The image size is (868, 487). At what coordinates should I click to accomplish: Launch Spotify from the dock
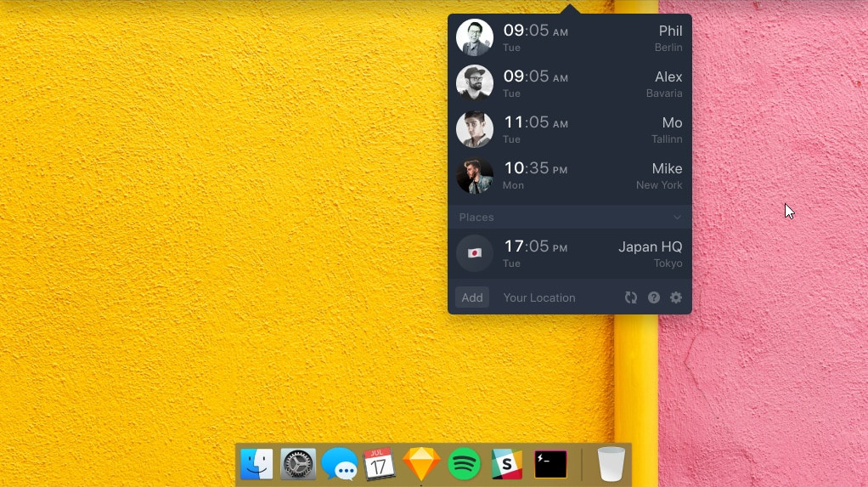click(x=464, y=464)
